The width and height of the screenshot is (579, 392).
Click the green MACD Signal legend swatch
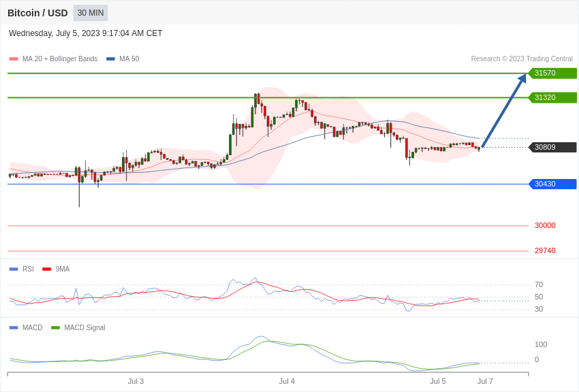click(x=55, y=327)
